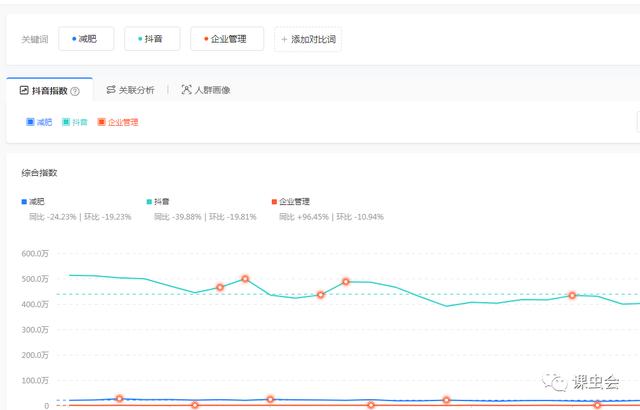Toggle the teal 抖音 series checkbox

click(66, 122)
